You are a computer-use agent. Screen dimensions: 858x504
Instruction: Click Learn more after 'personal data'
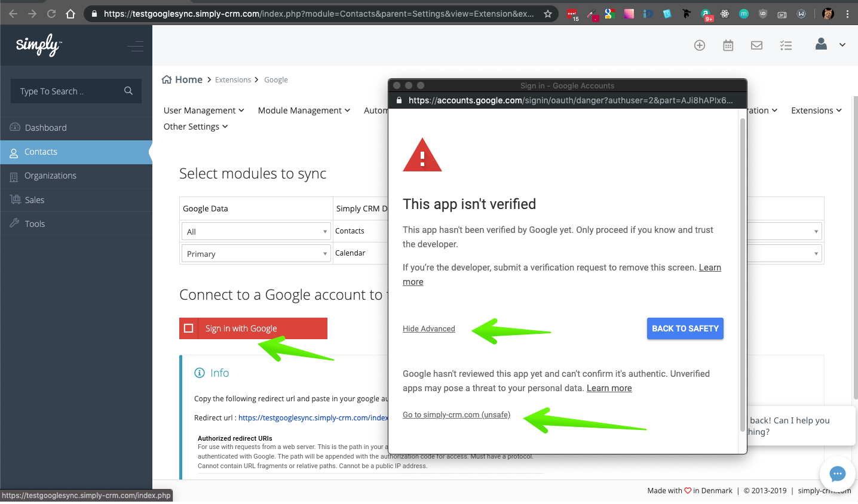click(x=609, y=388)
